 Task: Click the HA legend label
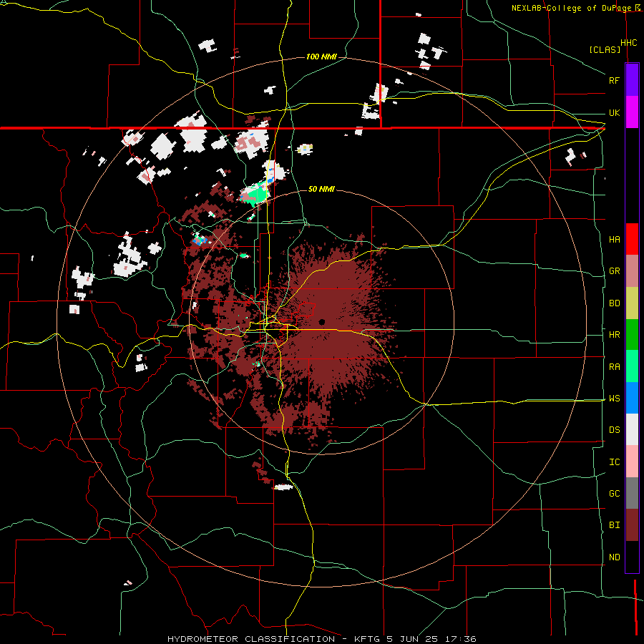tap(614, 240)
